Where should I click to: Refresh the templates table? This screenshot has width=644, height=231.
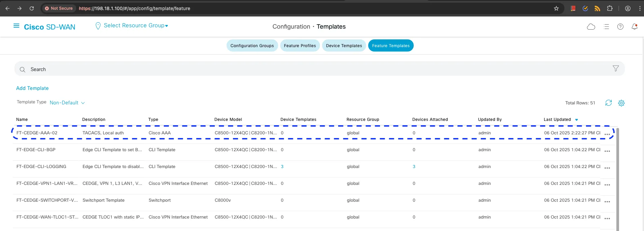tap(609, 103)
